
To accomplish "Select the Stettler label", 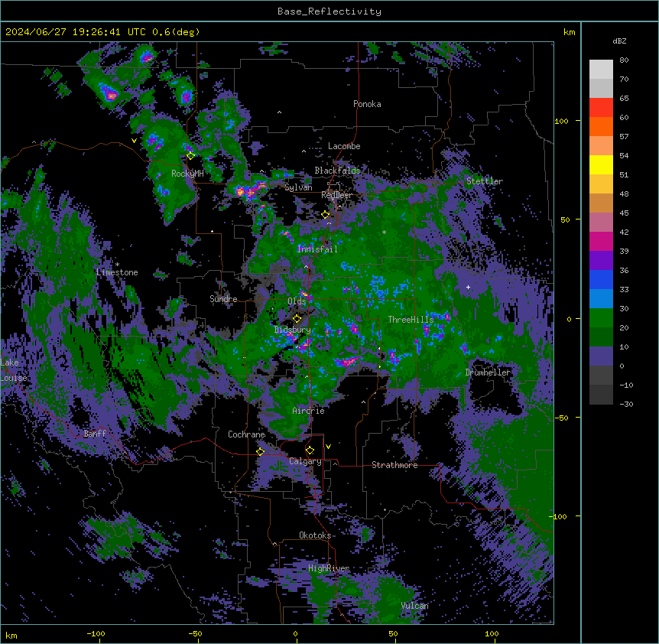I will 485,181.
